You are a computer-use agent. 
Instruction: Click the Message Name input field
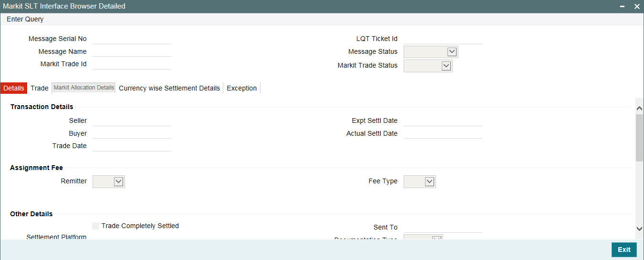pyautogui.click(x=132, y=51)
